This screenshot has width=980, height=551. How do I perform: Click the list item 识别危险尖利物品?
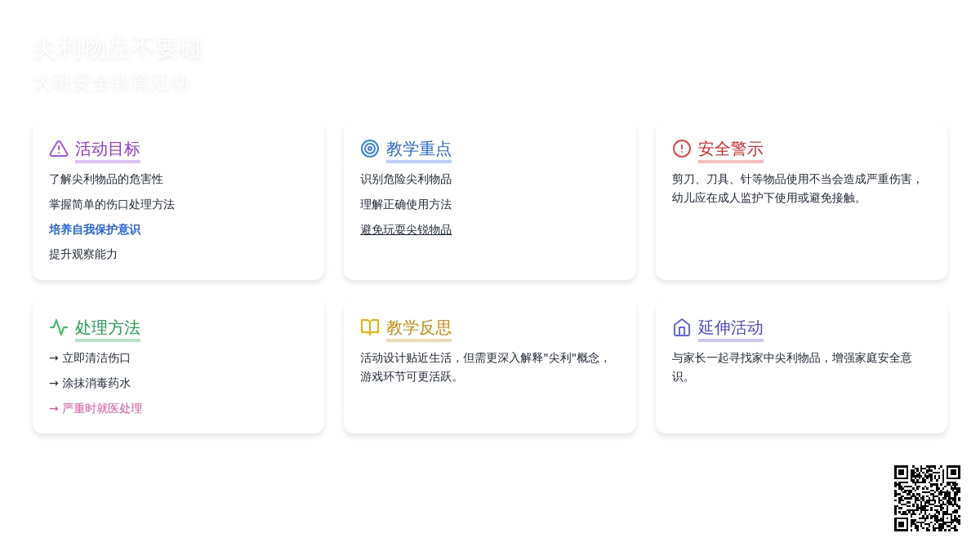(x=406, y=179)
